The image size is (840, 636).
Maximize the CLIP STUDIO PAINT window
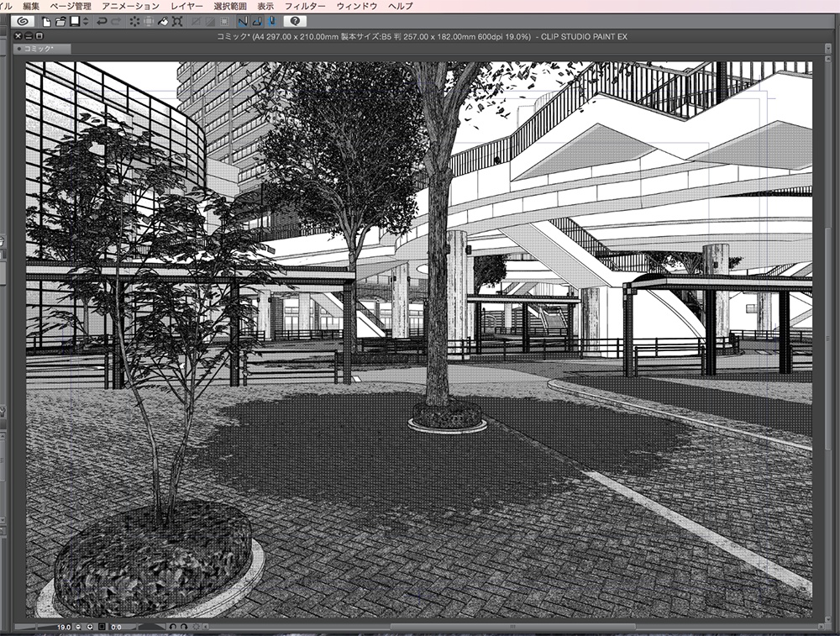39,36
